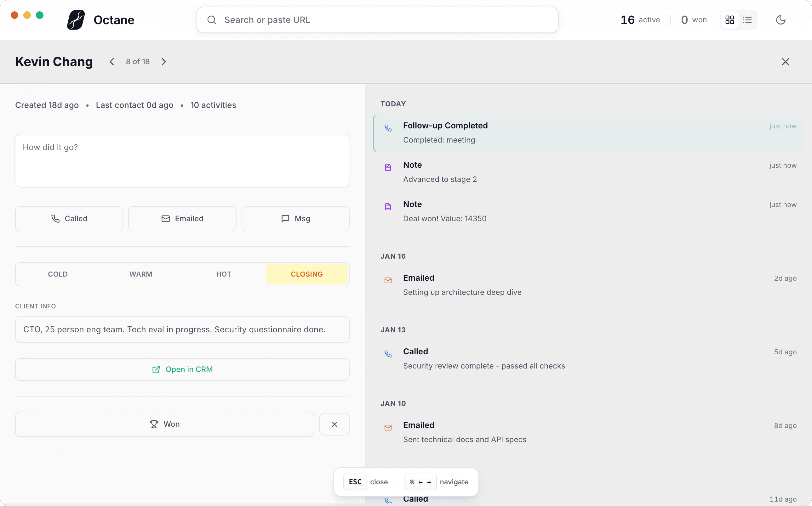Go to next lead with right chevron
The image size is (812, 506).
tap(164, 62)
